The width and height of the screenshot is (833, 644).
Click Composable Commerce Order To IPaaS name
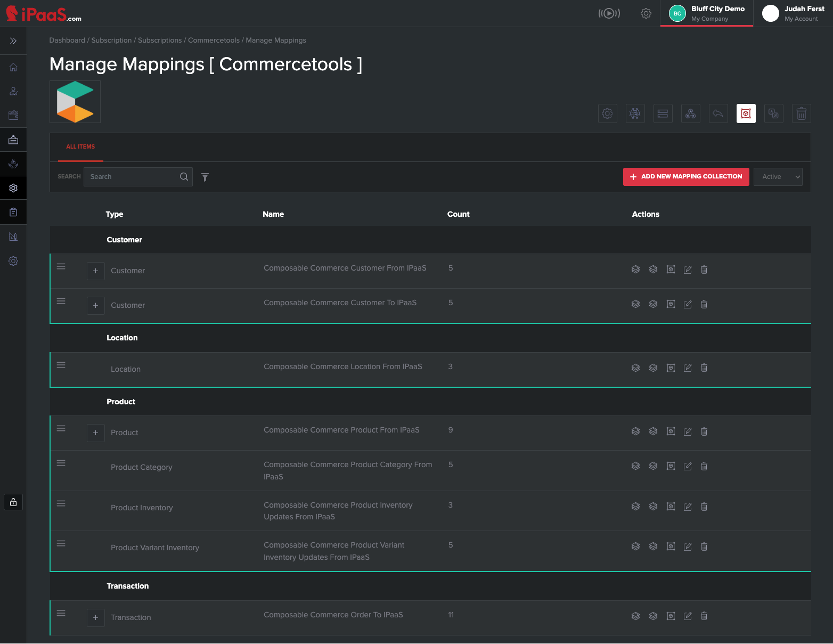[333, 615]
